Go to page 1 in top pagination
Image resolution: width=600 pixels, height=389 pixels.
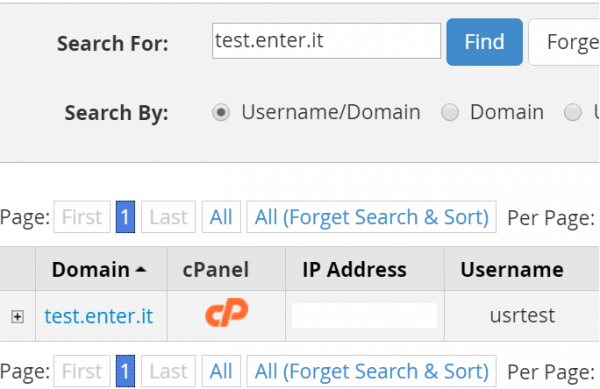pyautogui.click(x=125, y=217)
